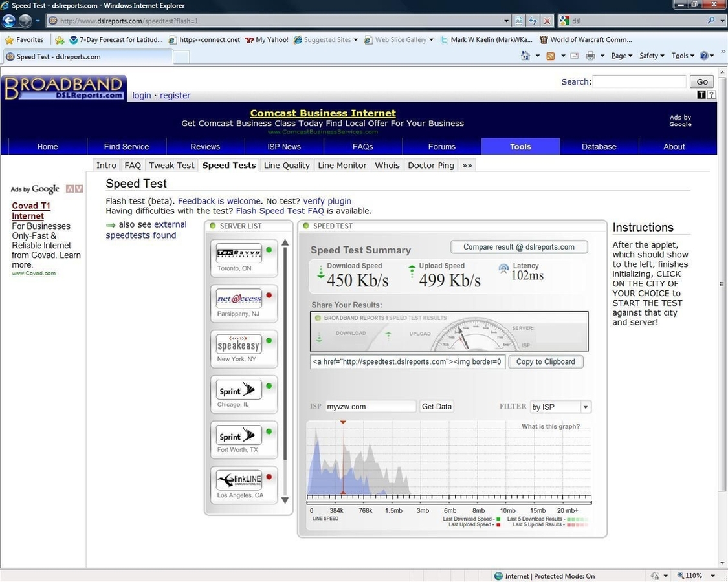
Task: Click the text size T icon
Action: point(701,94)
